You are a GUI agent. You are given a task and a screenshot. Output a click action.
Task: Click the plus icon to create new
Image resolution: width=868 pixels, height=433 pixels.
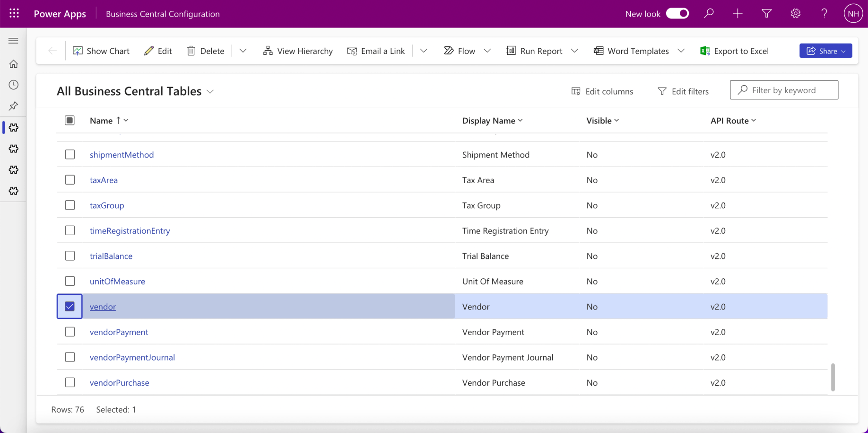(738, 14)
